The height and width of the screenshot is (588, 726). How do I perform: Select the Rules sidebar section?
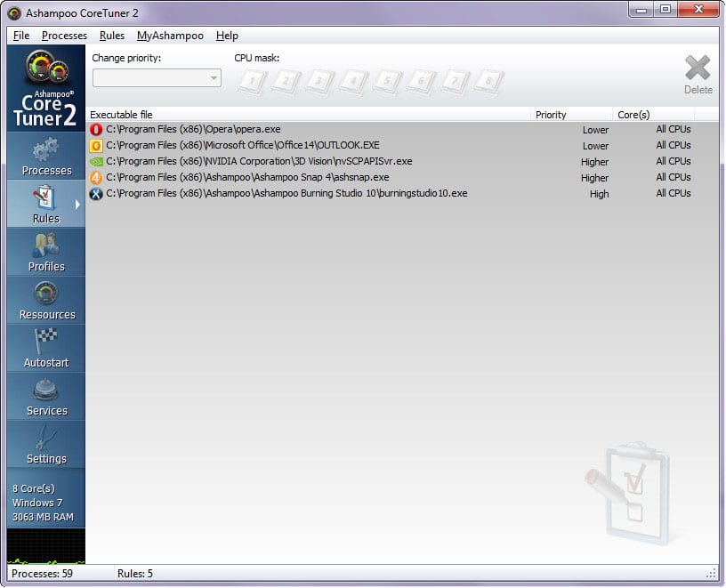(x=46, y=205)
